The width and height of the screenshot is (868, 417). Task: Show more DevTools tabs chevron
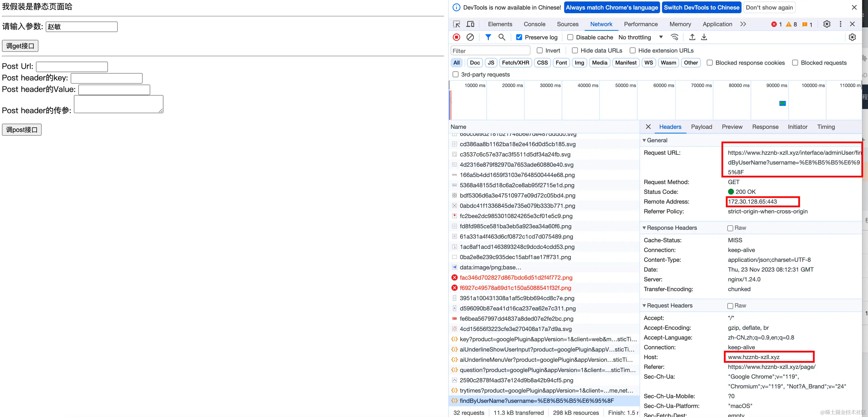743,24
